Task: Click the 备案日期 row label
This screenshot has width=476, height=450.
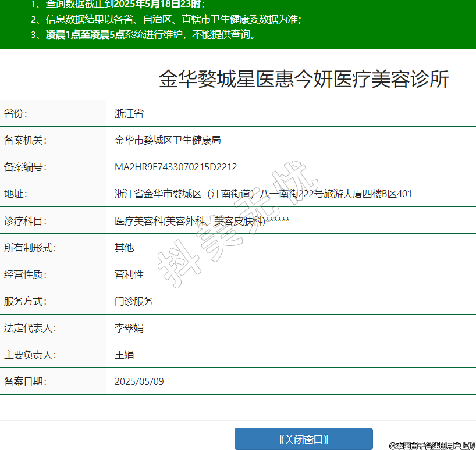Action: 25,381
